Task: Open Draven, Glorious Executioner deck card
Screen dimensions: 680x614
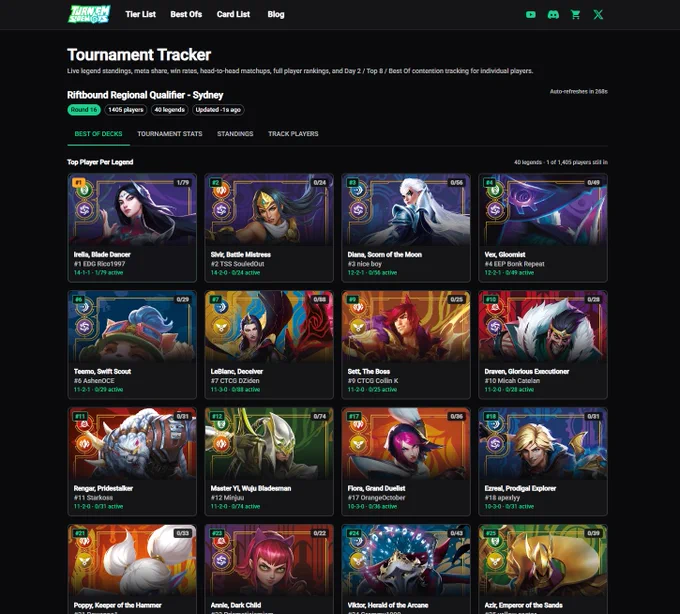Action: coord(543,345)
